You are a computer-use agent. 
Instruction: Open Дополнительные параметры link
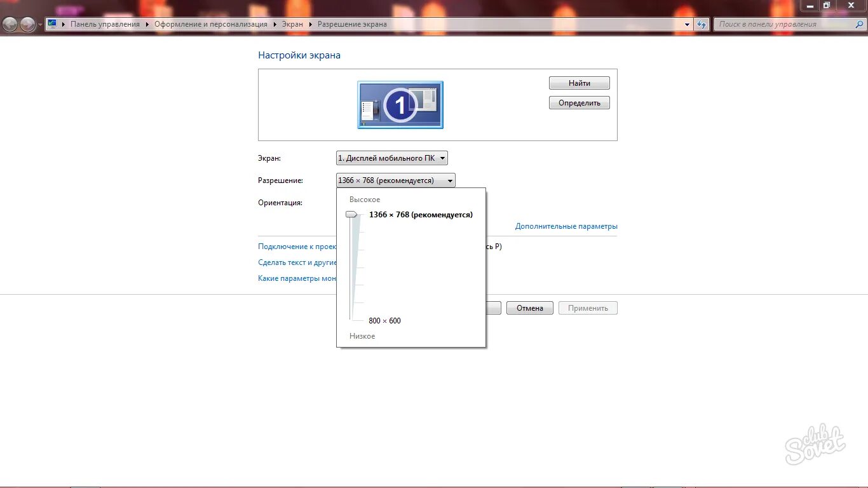[566, 226]
